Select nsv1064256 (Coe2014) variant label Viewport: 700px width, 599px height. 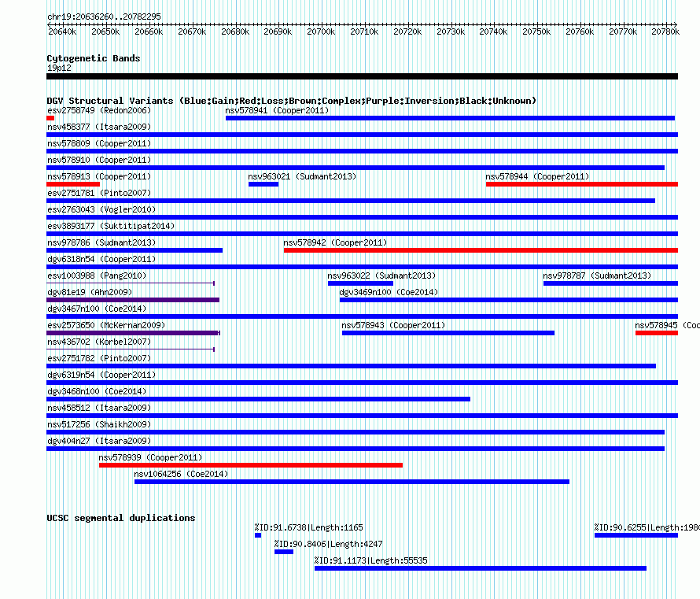[x=181, y=474]
